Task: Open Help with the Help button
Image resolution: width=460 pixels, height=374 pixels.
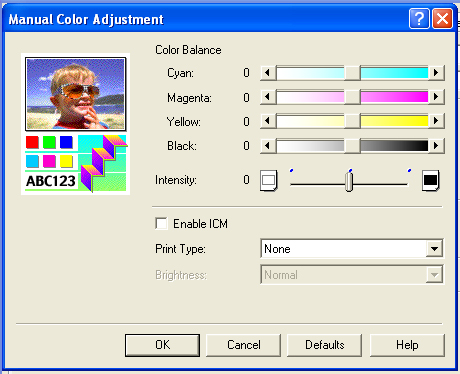Action: (x=407, y=345)
